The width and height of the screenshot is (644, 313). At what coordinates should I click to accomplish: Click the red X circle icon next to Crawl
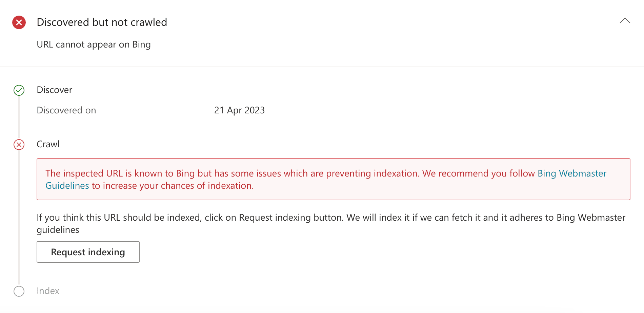(x=19, y=145)
